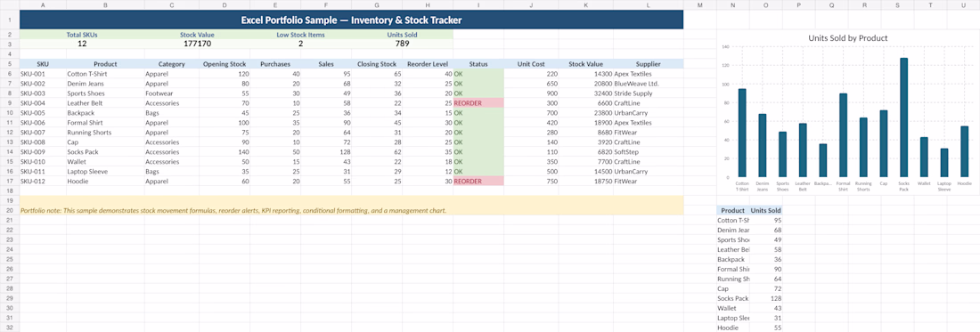Select the column U header
Viewport: 980px width, 332px height.
click(964, 5)
